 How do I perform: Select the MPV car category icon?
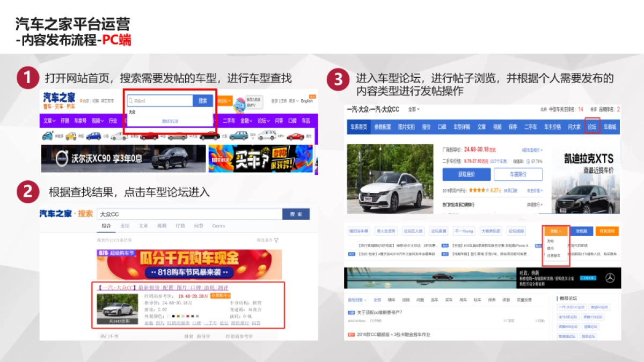point(267,136)
